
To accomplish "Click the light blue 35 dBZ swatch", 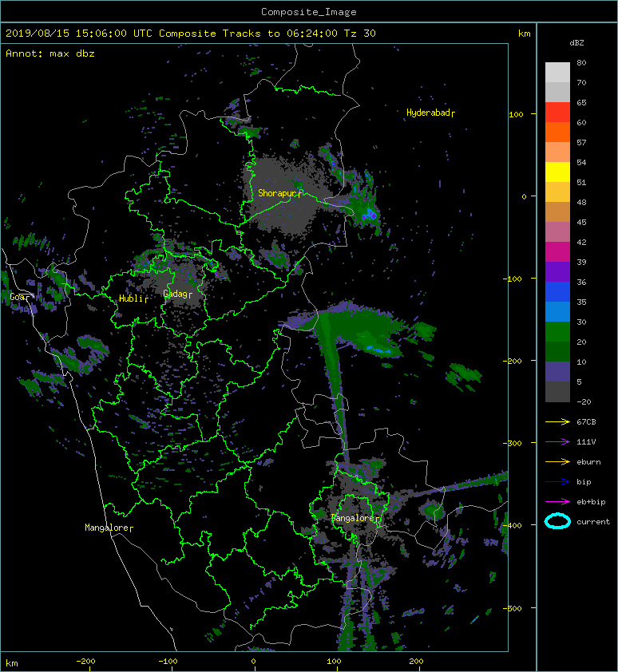I will pos(557,311).
